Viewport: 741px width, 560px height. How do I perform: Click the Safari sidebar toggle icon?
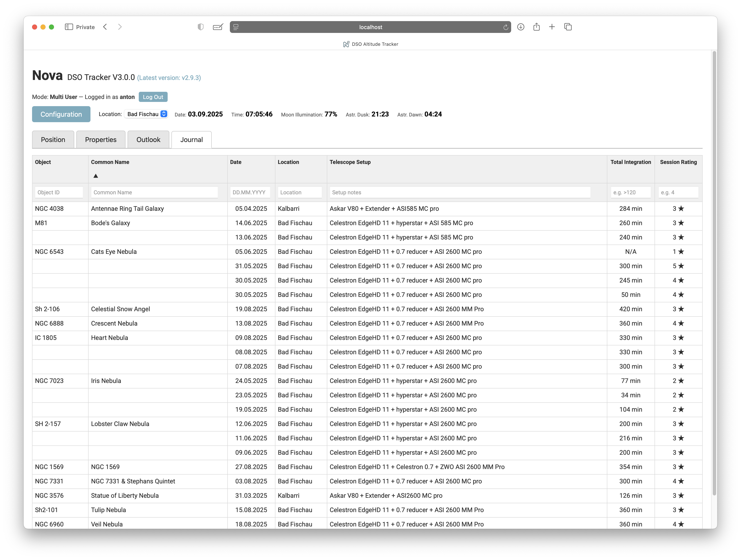pyautogui.click(x=69, y=27)
